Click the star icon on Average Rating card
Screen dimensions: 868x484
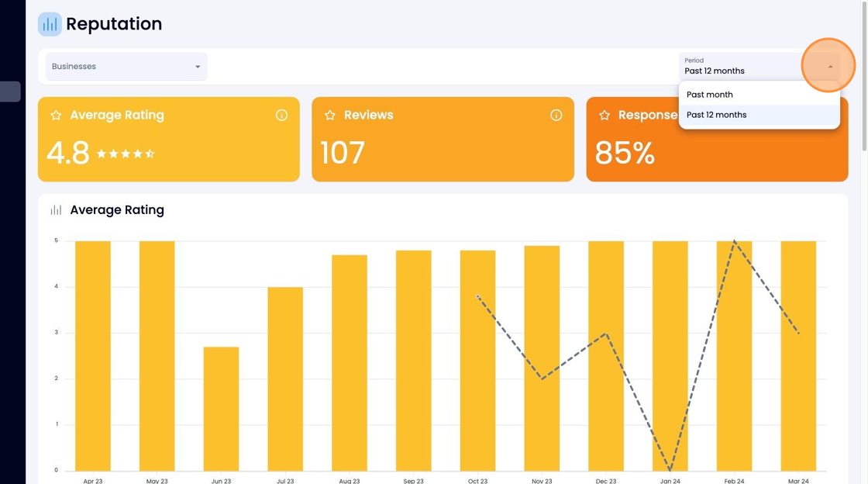pyautogui.click(x=56, y=116)
